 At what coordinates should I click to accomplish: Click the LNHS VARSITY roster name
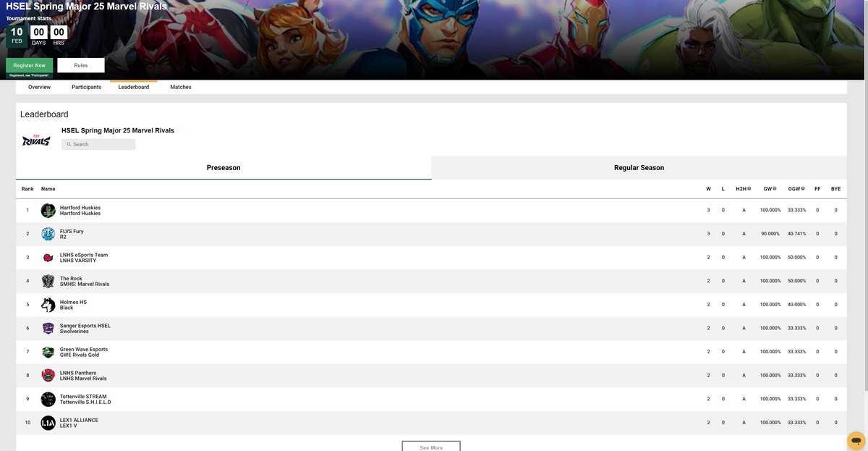tap(78, 261)
